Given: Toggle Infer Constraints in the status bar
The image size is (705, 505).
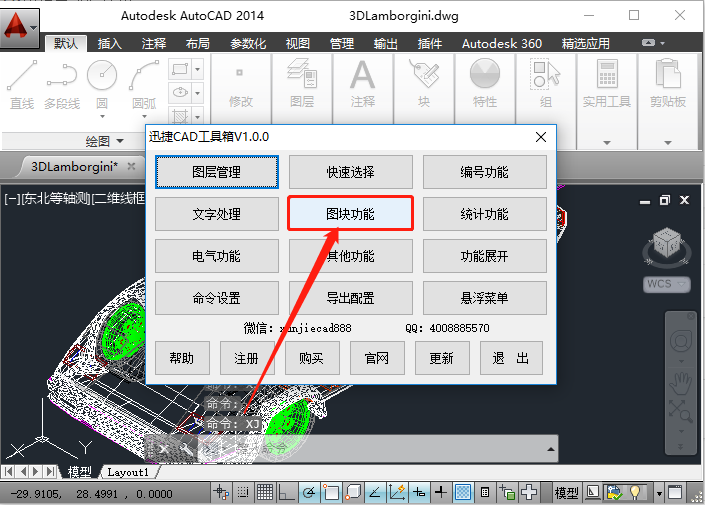Looking at the screenshot, I should tap(222, 493).
